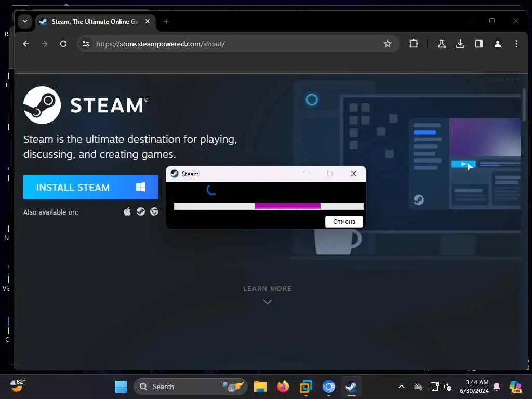Open site information icon in address bar
The height and width of the screenshot is (399, 532).
86,44
